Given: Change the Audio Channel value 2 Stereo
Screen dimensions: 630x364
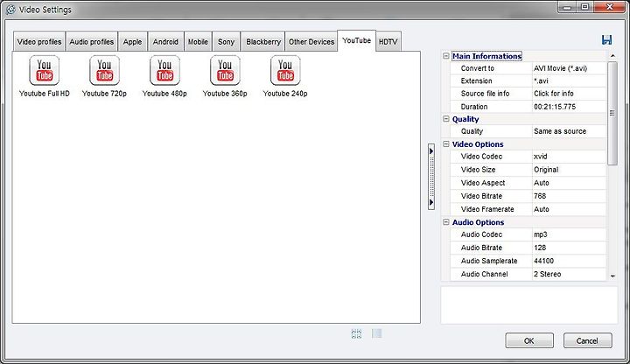Looking at the screenshot, I should tap(569, 274).
